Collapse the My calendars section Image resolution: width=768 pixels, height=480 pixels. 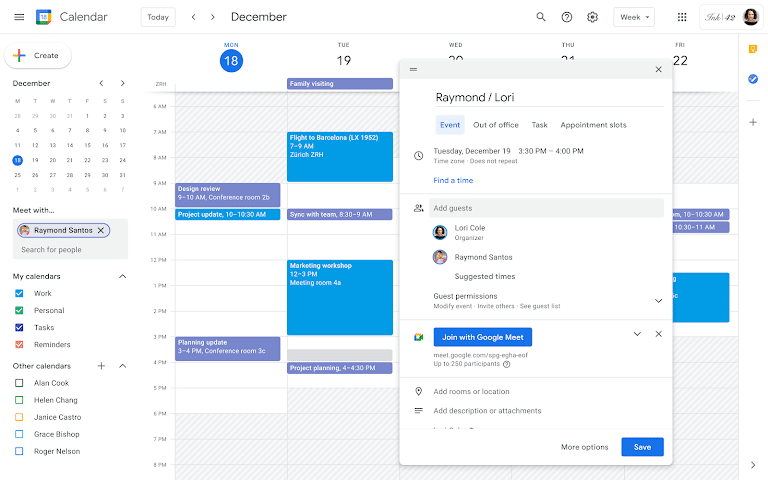pyautogui.click(x=123, y=276)
